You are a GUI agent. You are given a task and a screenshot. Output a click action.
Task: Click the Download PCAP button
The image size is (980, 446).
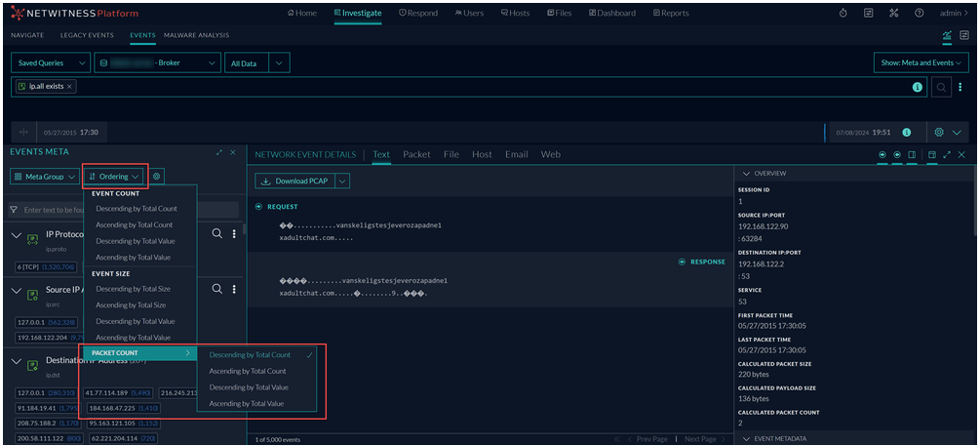[x=295, y=182]
